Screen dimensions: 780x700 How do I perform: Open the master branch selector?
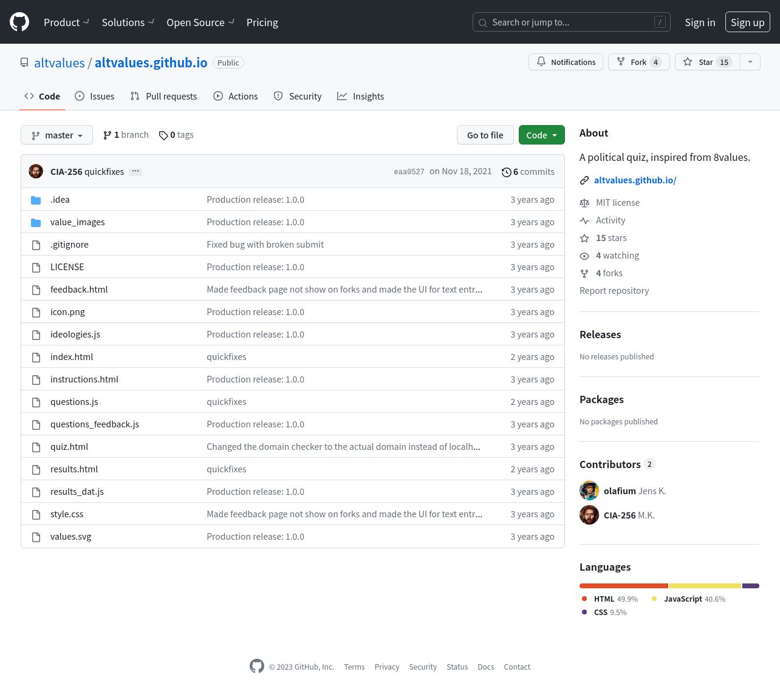tap(56, 135)
